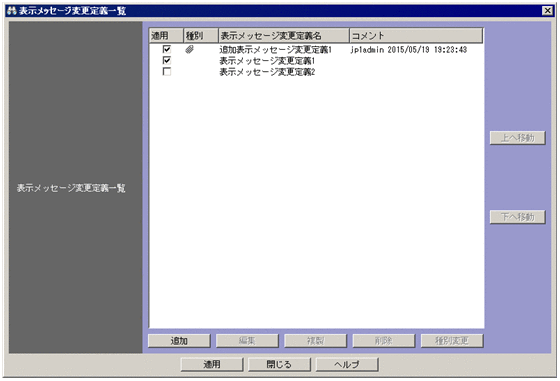This screenshot has height=381, width=560.
Task: Click the 下へ移動 button
Action: point(518,217)
